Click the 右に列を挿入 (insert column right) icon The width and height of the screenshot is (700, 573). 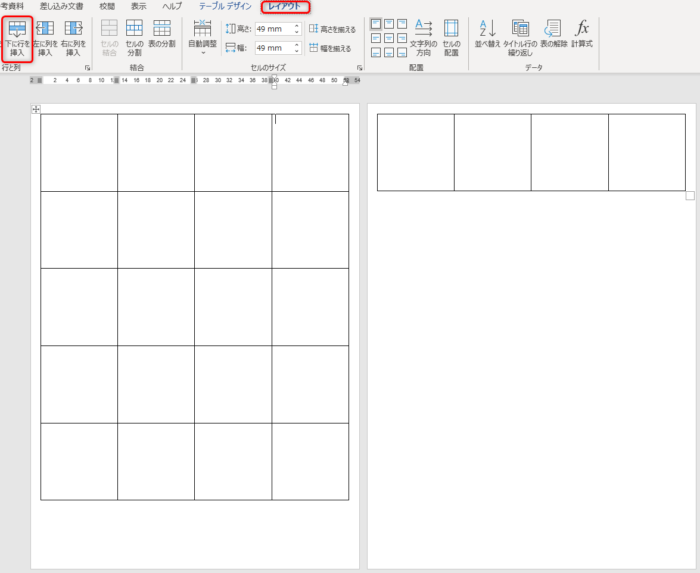[x=73, y=38]
